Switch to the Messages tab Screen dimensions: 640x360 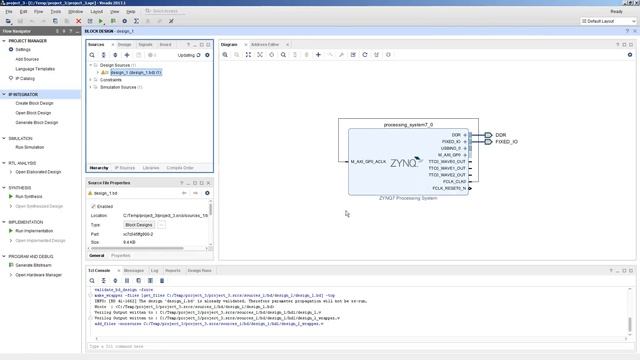133,271
